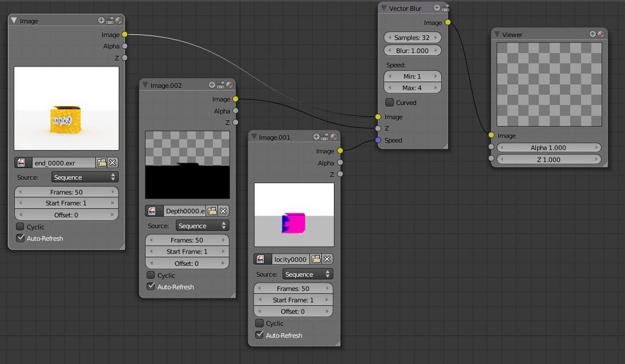625x364 pixels.
Task: Open Source Sequence dropdown in Image.001 node
Action: 308,274
